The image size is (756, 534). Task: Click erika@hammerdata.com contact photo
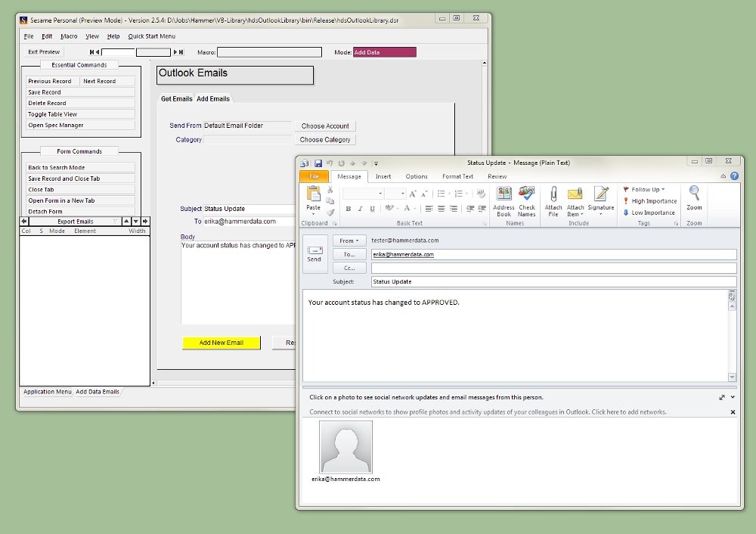click(345, 447)
